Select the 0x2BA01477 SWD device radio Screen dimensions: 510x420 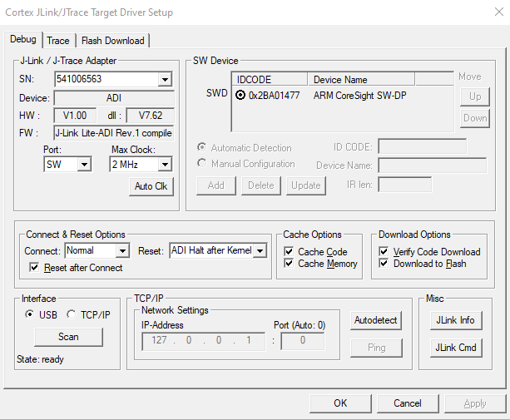coord(240,96)
